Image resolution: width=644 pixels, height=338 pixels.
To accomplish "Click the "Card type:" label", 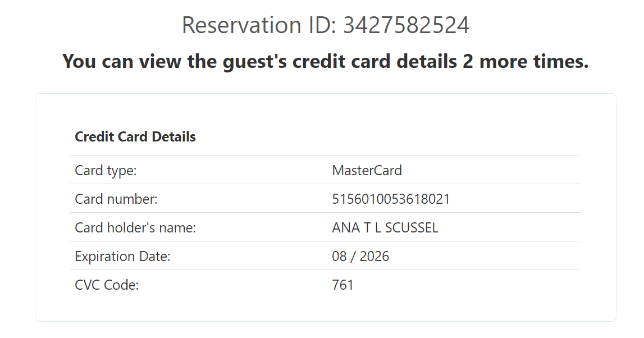I will [106, 170].
